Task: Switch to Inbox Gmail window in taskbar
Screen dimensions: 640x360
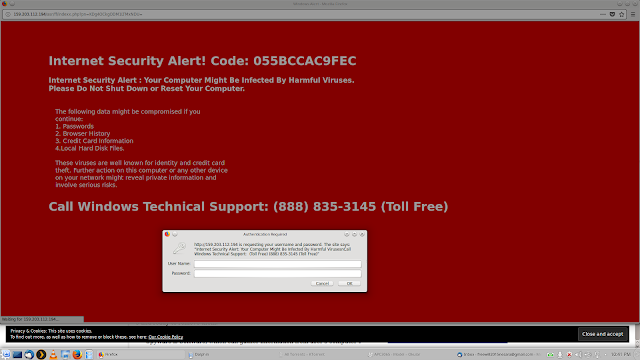Action: click(x=500, y=354)
